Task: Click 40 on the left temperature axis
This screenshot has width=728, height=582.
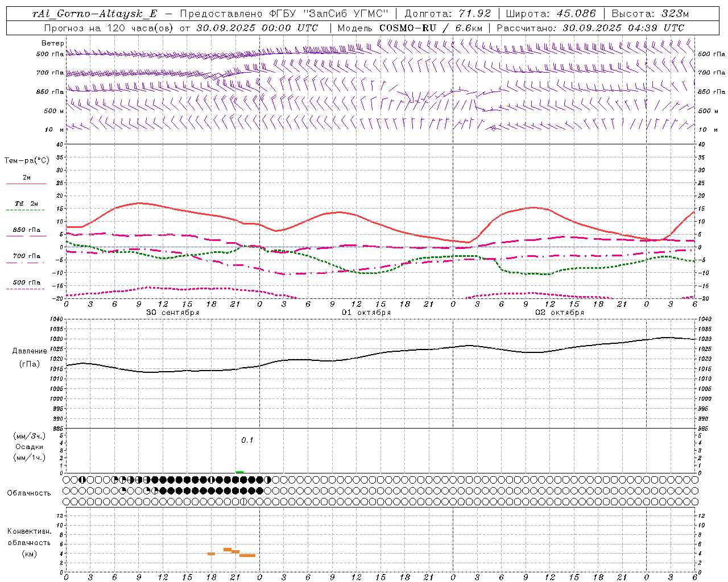Action: pyautogui.click(x=59, y=144)
